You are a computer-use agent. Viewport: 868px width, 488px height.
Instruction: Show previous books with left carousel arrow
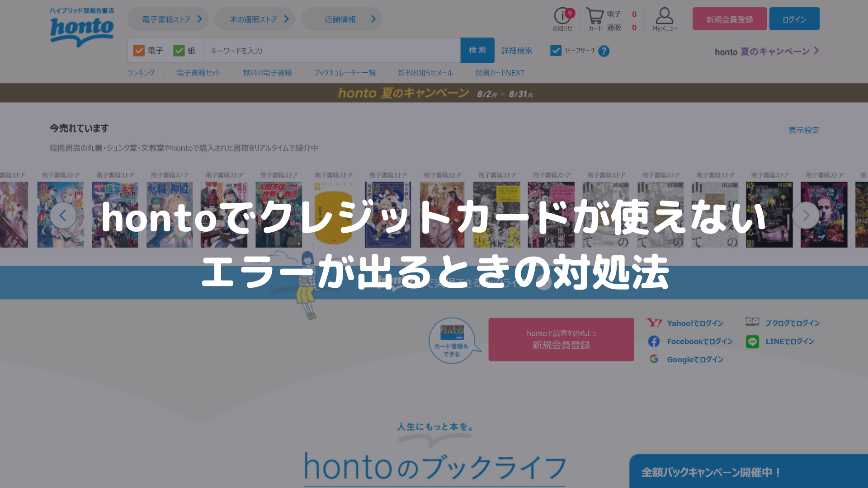pyautogui.click(x=63, y=216)
